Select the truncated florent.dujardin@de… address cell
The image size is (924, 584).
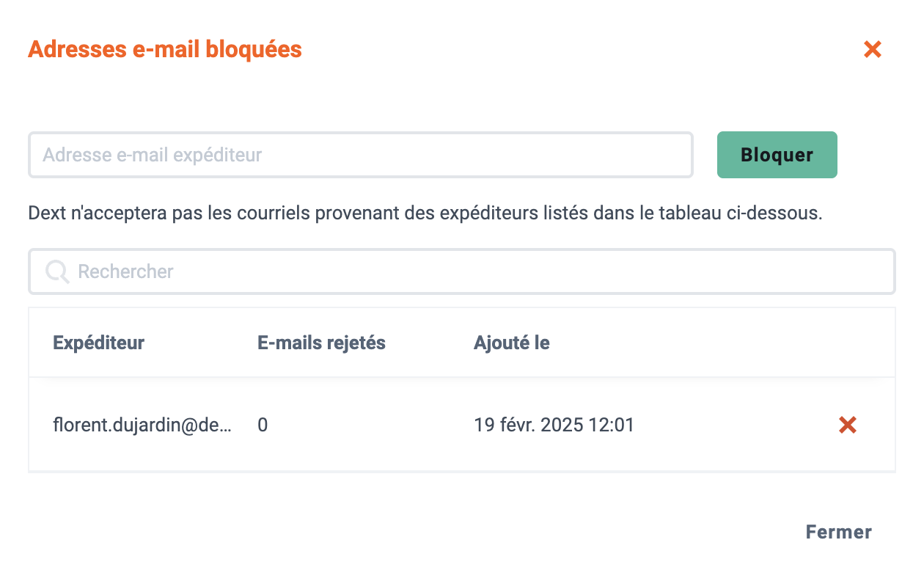(142, 425)
